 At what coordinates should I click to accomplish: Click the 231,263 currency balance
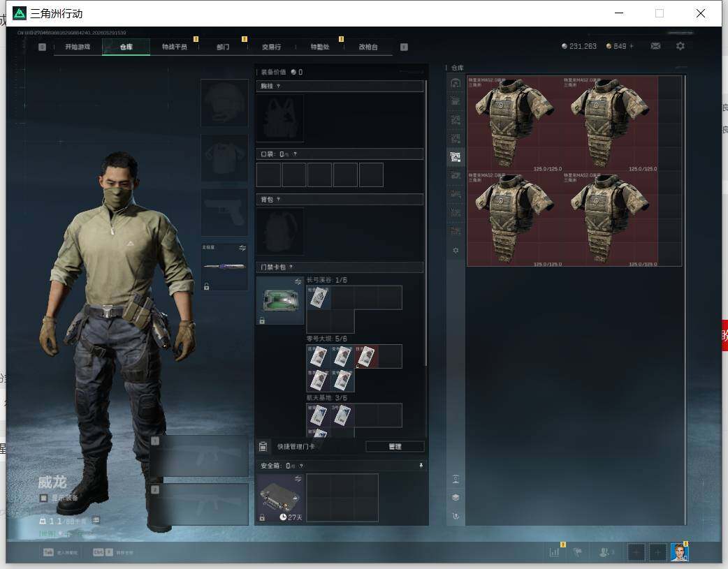point(579,46)
